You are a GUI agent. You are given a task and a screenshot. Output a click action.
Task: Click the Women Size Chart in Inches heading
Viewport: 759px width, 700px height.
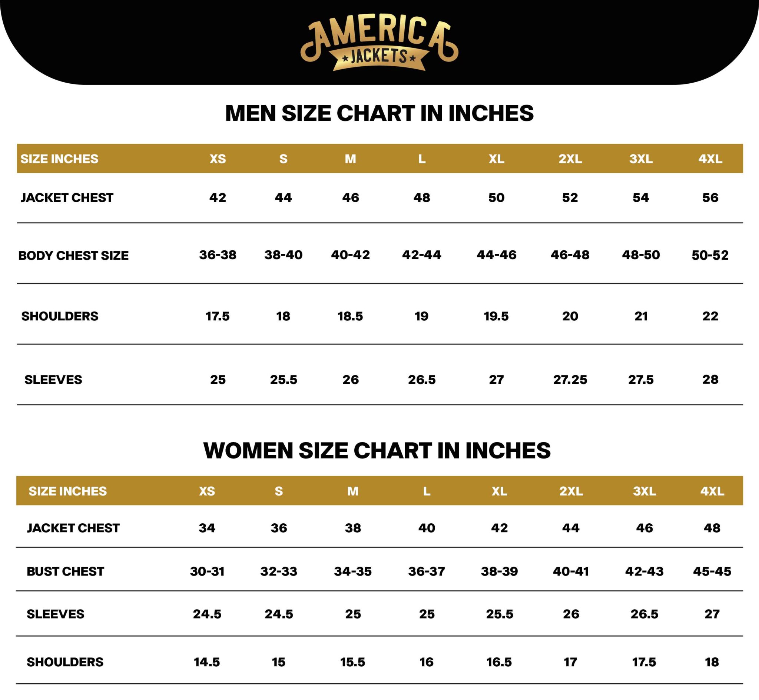[377, 450]
